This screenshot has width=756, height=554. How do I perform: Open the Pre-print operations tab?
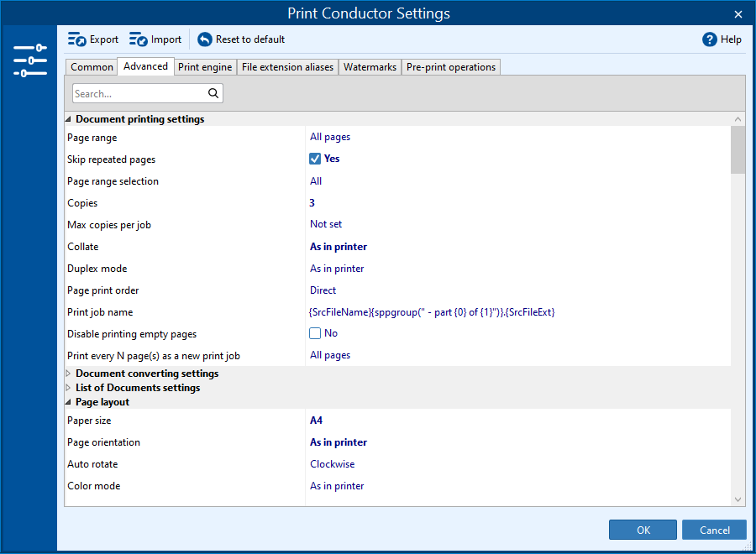click(450, 66)
